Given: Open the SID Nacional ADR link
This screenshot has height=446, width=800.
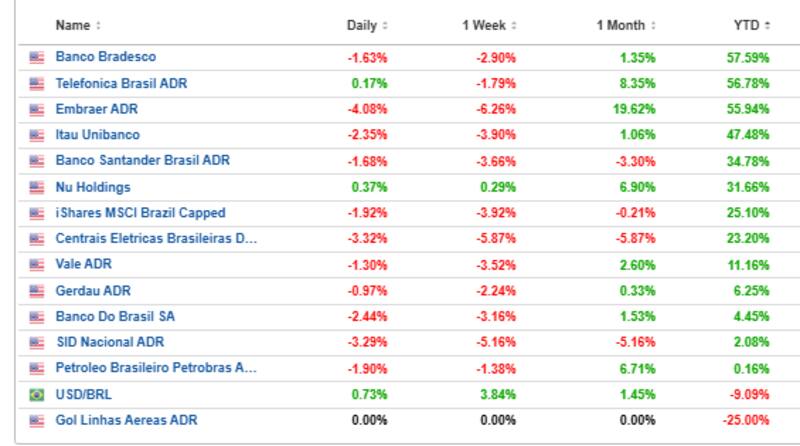Looking at the screenshot, I should (109, 343).
